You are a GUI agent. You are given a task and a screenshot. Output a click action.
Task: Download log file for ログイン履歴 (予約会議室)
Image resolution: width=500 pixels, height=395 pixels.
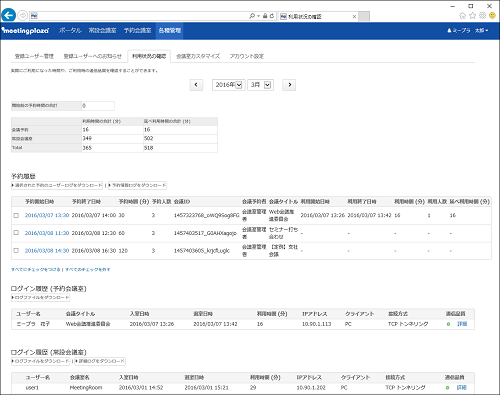(x=41, y=297)
